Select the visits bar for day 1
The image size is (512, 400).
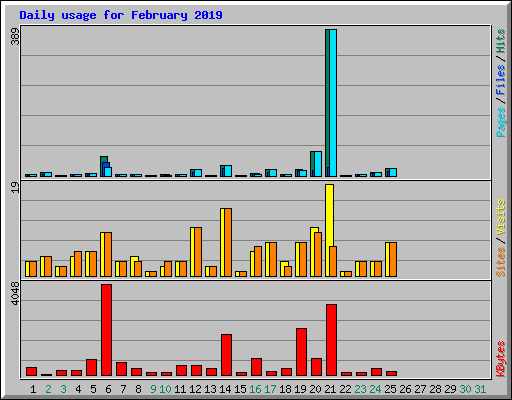point(27,269)
